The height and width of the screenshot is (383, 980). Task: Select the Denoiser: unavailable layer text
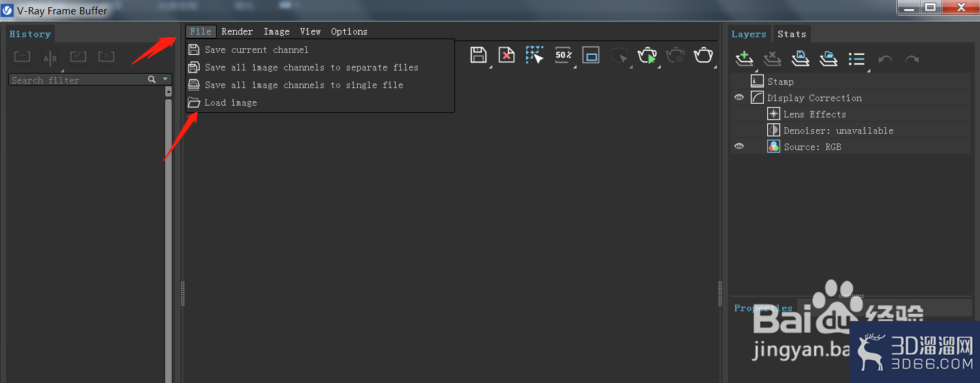(x=839, y=130)
